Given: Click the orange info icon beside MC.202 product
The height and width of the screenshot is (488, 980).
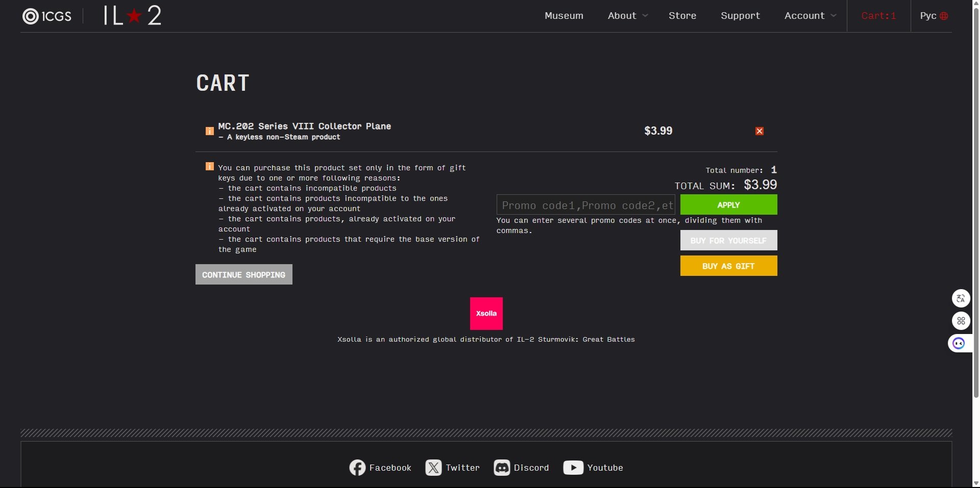Looking at the screenshot, I should click(x=209, y=131).
